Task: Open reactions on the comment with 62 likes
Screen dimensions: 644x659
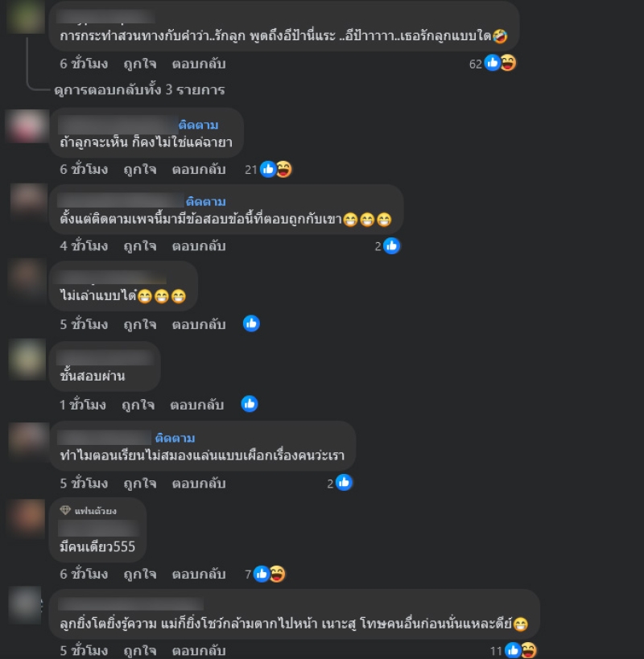Action: click(x=492, y=64)
